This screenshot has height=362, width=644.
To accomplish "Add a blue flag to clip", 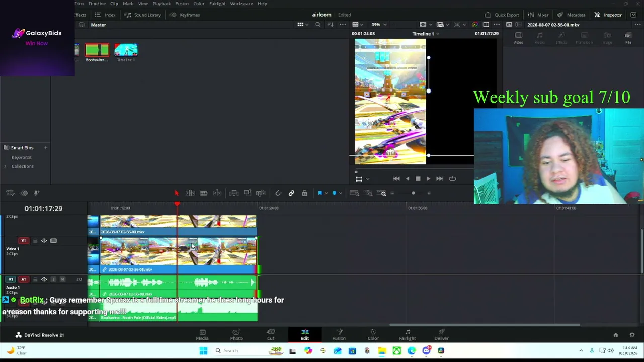I will [319, 193].
